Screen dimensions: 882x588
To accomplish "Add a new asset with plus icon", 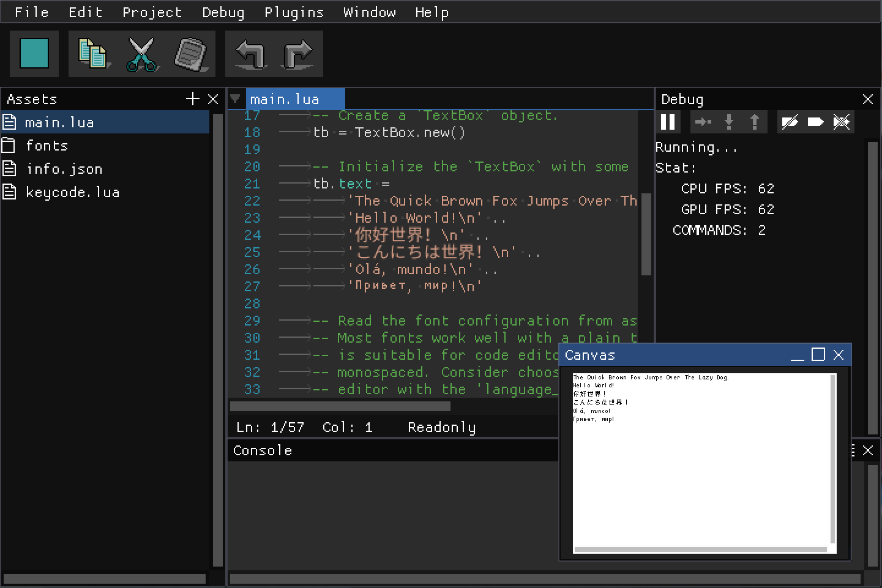I will pos(193,99).
